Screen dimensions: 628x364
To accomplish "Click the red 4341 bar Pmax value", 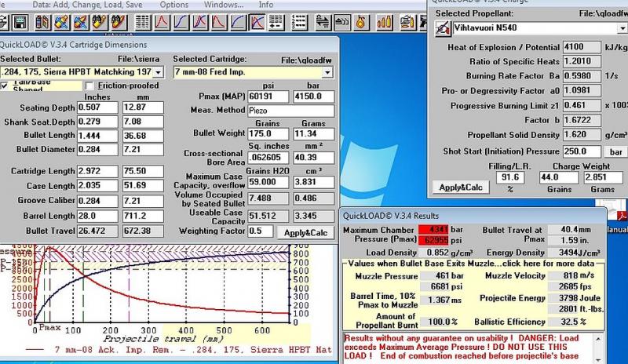I will (433, 230).
